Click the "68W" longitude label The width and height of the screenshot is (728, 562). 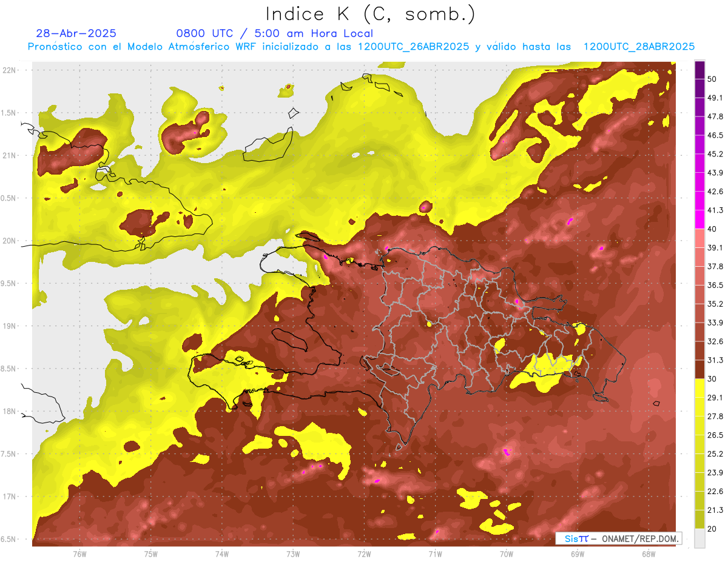click(649, 554)
